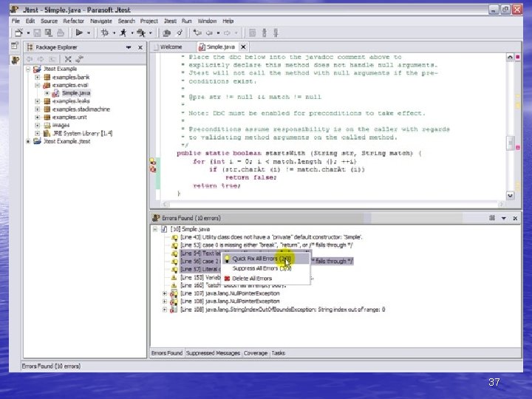Click the Last Edit Location toolbar icon
The width and height of the screenshot is (532, 399).
197,33
